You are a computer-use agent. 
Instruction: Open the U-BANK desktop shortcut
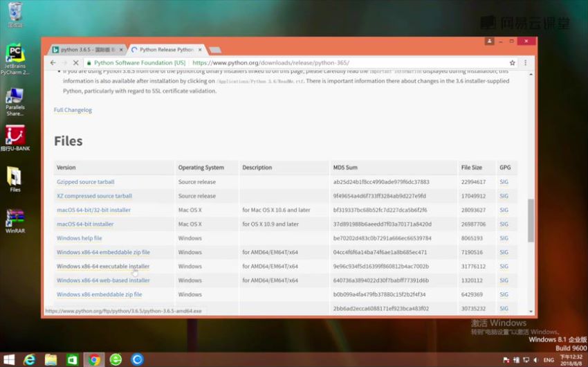[15, 138]
